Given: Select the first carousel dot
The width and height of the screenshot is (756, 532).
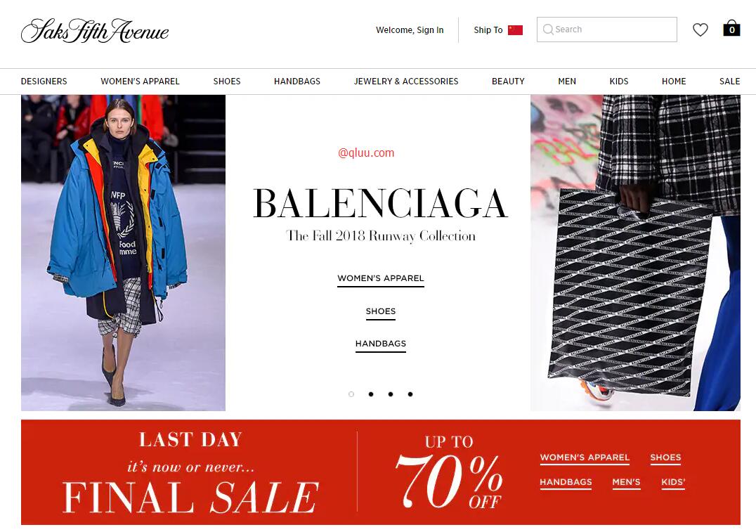Looking at the screenshot, I should (351, 394).
